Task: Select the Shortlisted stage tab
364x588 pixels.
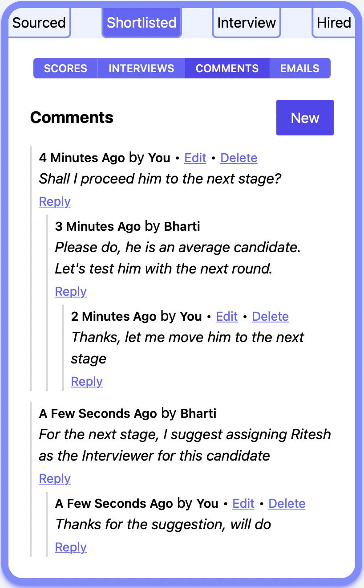Action: tap(142, 23)
